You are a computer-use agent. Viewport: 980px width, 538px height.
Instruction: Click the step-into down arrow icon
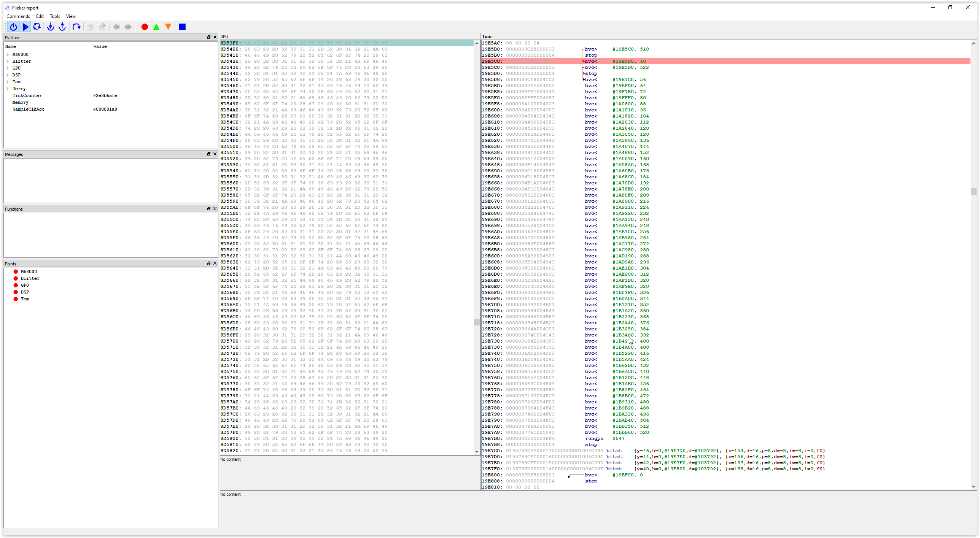(x=50, y=27)
